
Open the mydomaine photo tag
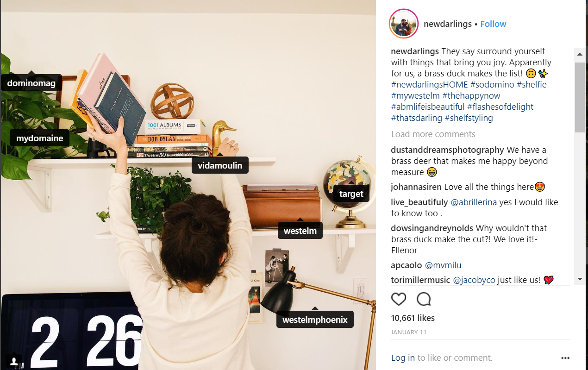pyautogui.click(x=40, y=138)
